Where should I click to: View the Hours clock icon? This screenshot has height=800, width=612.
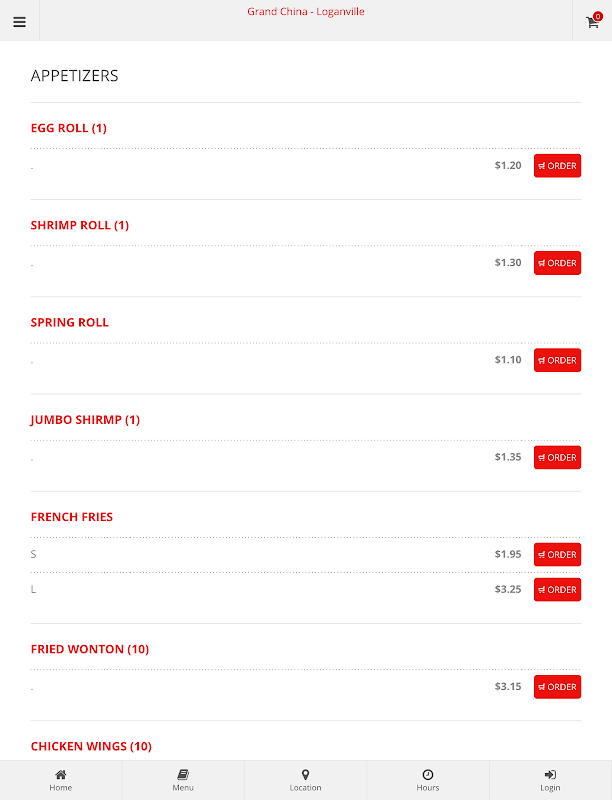point(428,774)
